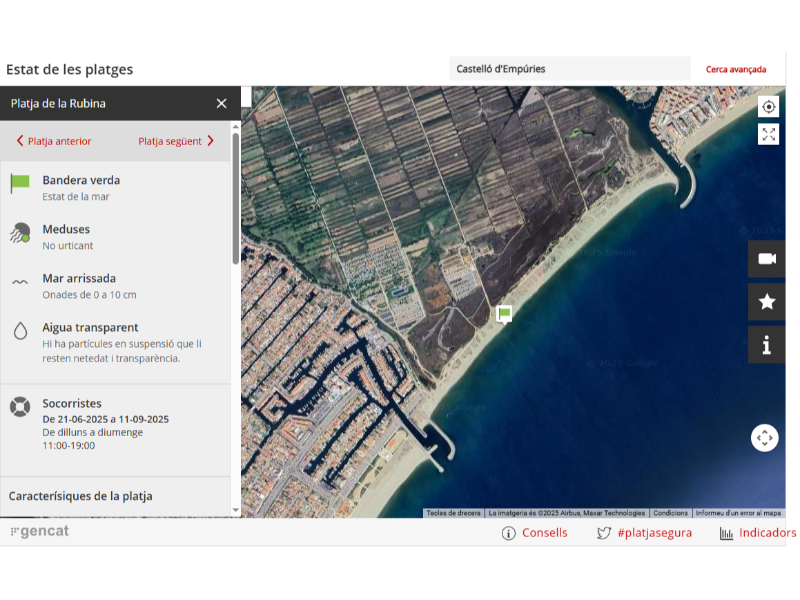This screenshot has width=800, height=600.
Task: Click the gencat logo
Action: point(40,531)
